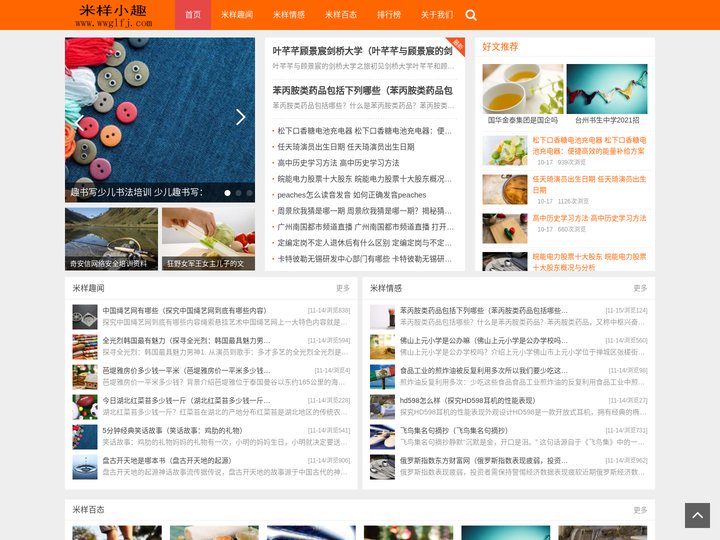This screenshot has height=540, width=720.
Task: Click the main carousel button image
Action: [160, 120]
